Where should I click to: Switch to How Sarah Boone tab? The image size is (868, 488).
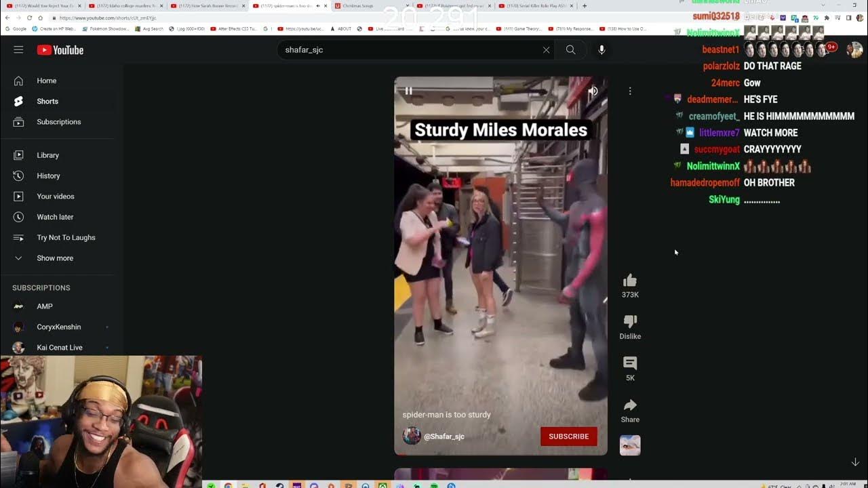208,5
